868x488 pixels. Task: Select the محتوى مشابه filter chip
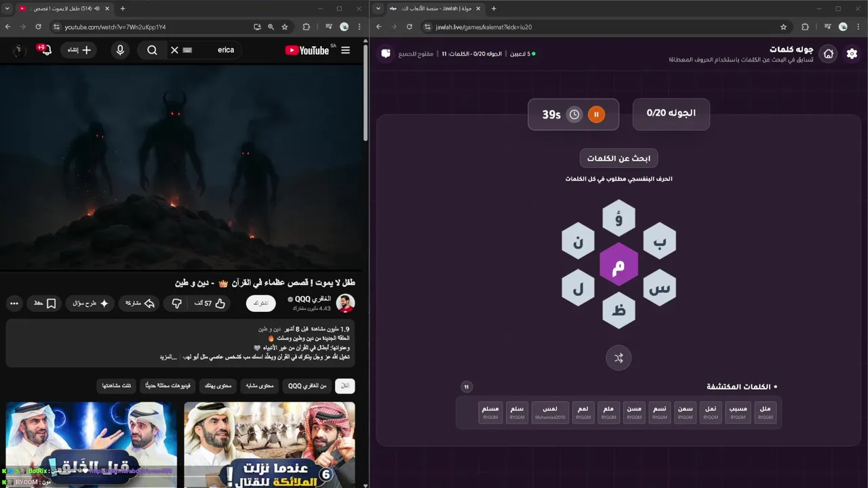[x=260, y=386]
